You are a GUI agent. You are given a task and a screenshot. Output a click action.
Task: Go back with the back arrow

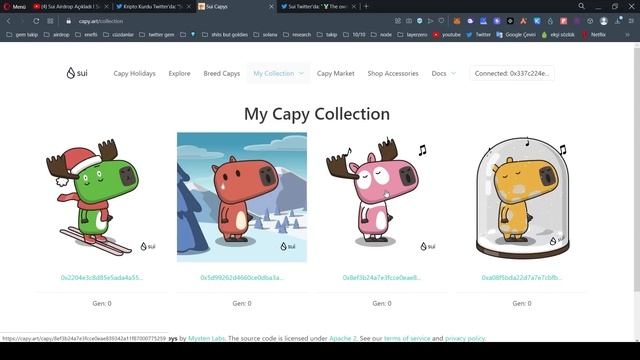9,21
